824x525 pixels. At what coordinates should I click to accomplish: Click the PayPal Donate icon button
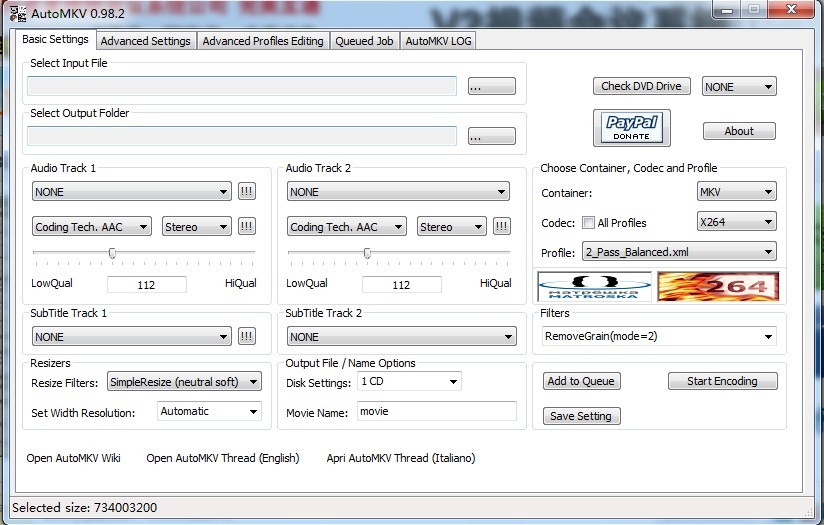click(631, 128)
